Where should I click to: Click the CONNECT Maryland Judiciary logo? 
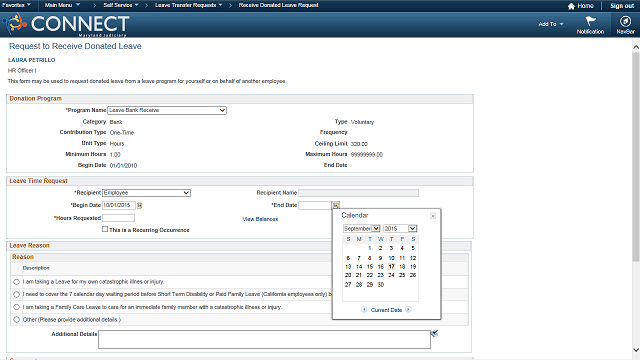tap(66, 24)
